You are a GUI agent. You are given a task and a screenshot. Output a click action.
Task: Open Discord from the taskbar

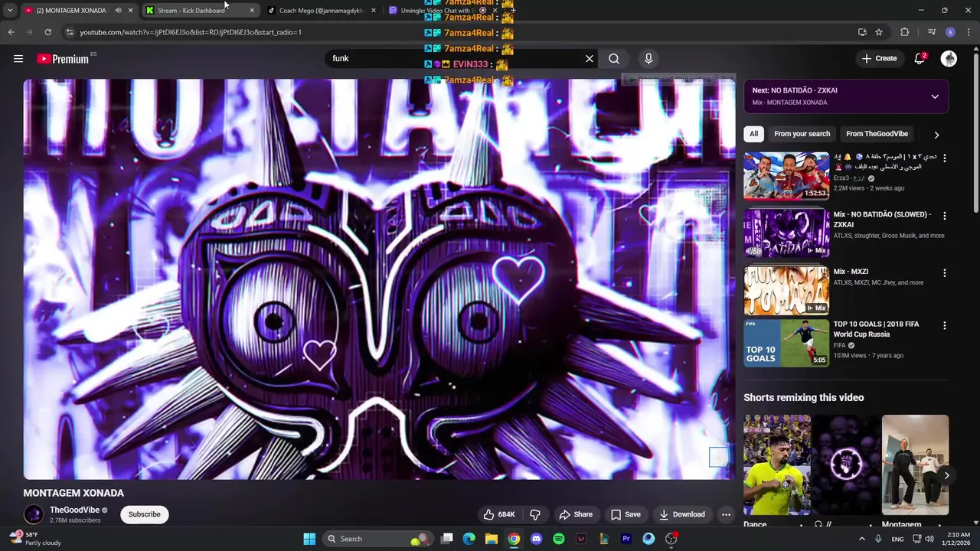[536, 539]
